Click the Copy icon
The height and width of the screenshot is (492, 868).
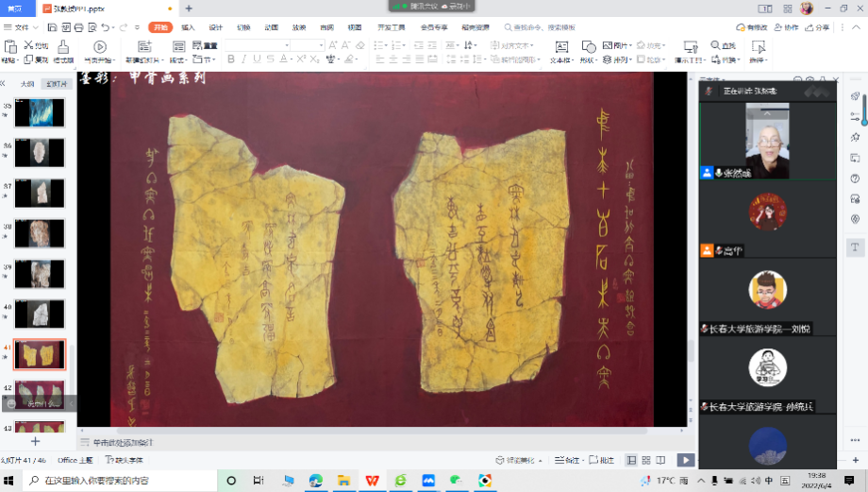28,59
